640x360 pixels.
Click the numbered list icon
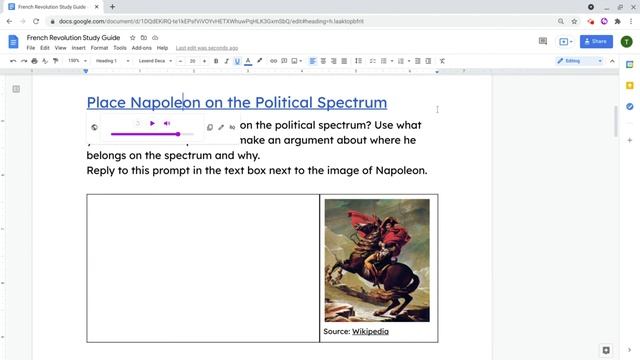[x=401, y=61]
